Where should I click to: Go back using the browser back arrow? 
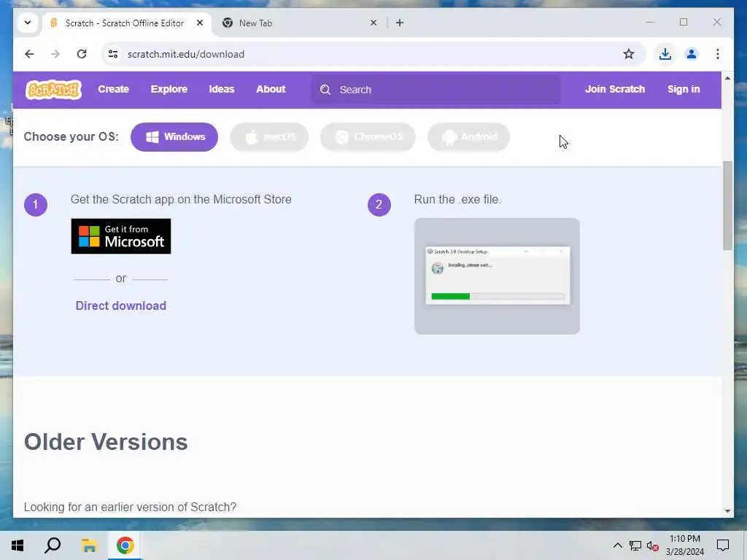coord(29,54)
